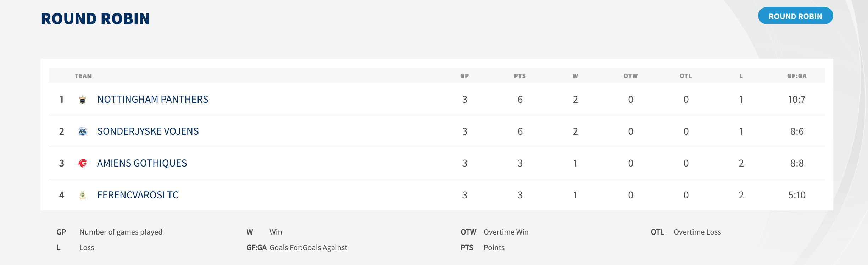Click the OTL column header
Viewport: 868px width, 265px height.
coord(686,76)
